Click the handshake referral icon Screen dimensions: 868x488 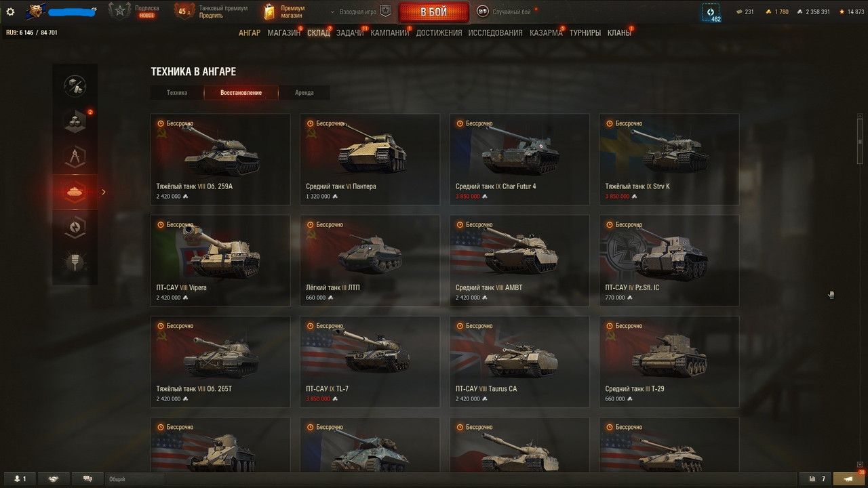[x=54, y=479]
